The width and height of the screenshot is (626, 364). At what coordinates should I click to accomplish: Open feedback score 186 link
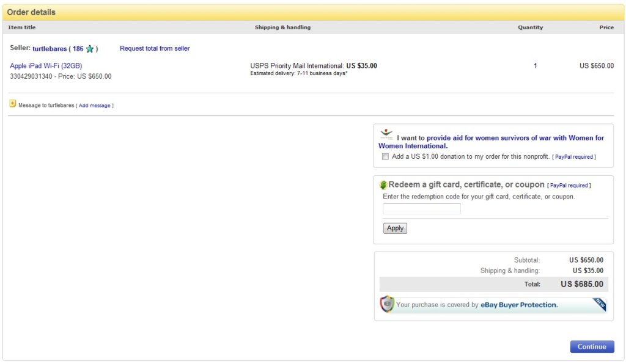pos(78,49)
